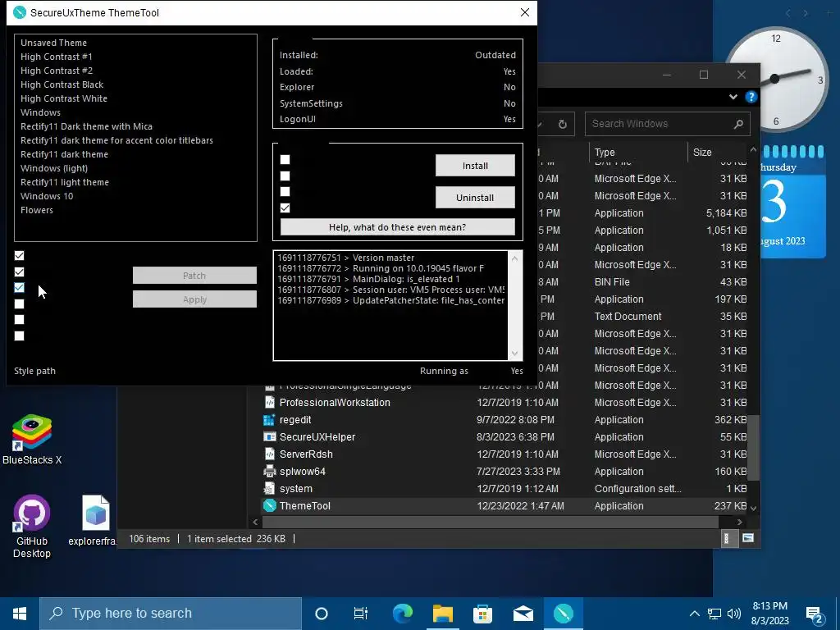Uncheck the only ticked box beside Install options
The width and height of the screenshot is (840, 630).
[285, 208]
